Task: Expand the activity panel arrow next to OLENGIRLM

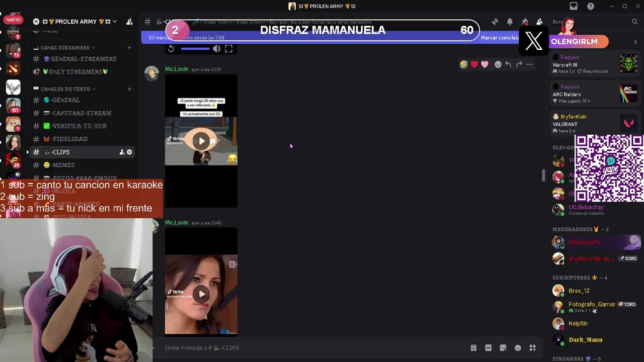Action: (635, 42)
